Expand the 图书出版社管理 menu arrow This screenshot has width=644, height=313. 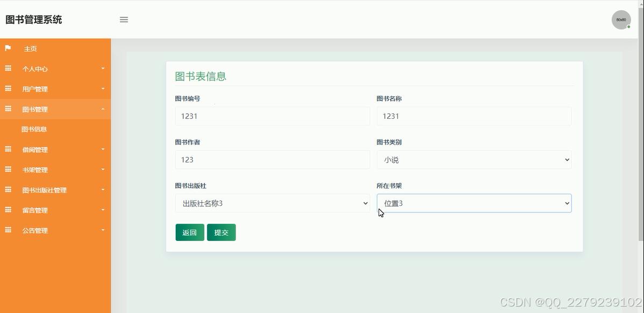(x=103, y=189)
